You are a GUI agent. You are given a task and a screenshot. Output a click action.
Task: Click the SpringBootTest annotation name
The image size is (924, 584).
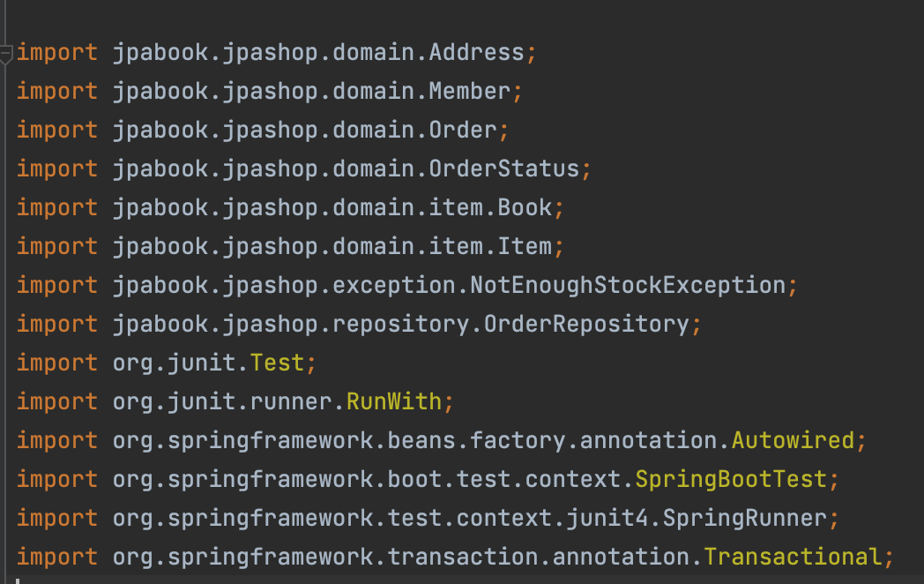(x=732, y=480)
